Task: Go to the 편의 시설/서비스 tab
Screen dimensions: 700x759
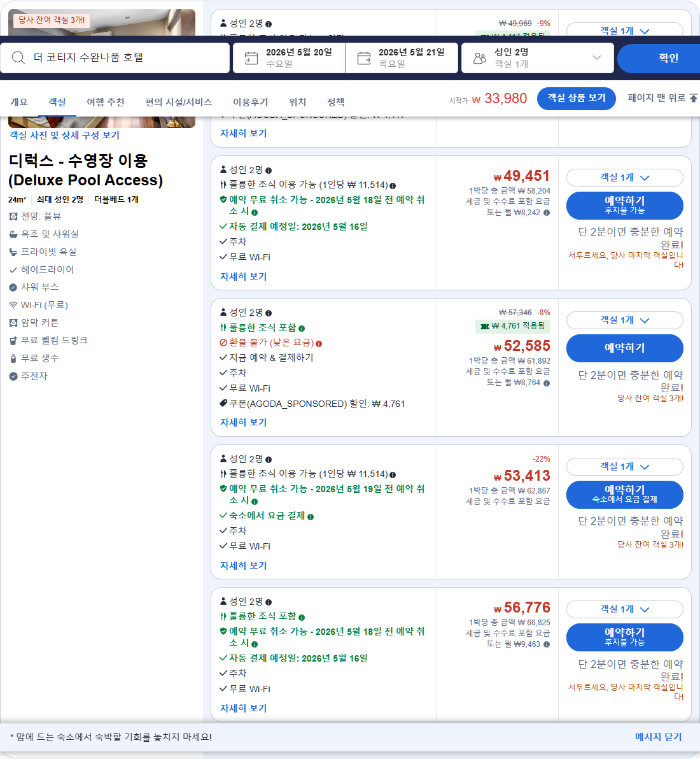Action: [179, 102]
